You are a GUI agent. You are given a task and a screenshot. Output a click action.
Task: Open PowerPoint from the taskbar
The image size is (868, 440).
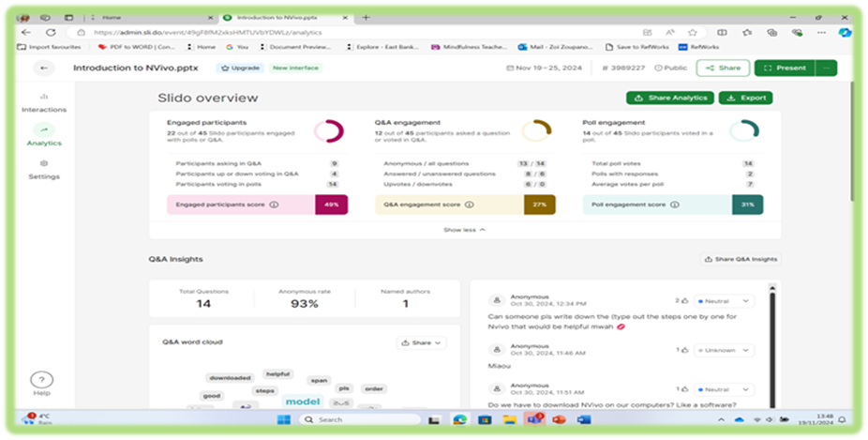tap(559, 419)
